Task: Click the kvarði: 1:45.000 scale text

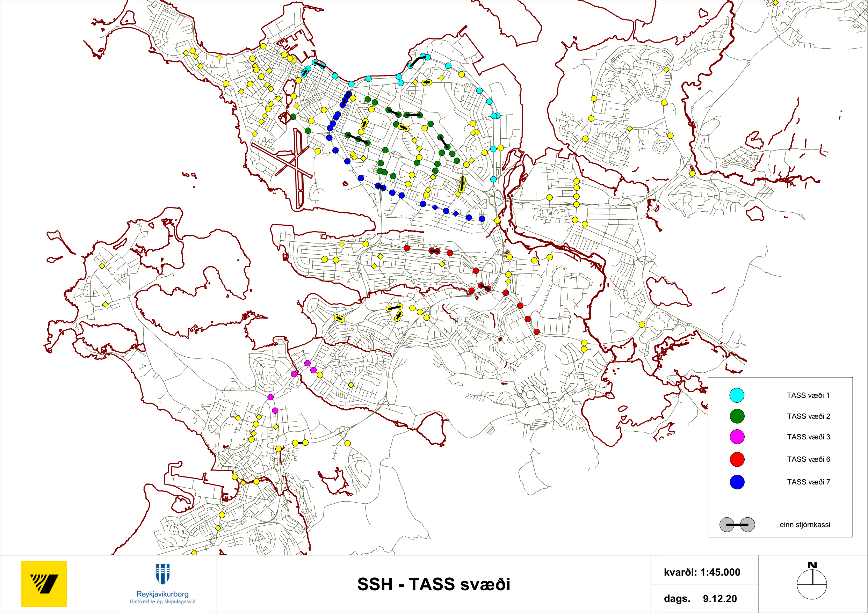Action: click(x=702, y=572)
